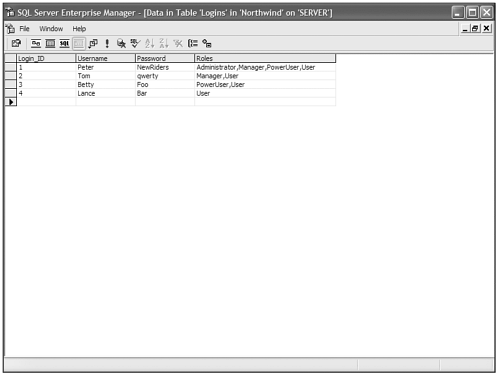Click the new-row arrow selector
This screenshot has width=499, height=375.
[11, 102]
